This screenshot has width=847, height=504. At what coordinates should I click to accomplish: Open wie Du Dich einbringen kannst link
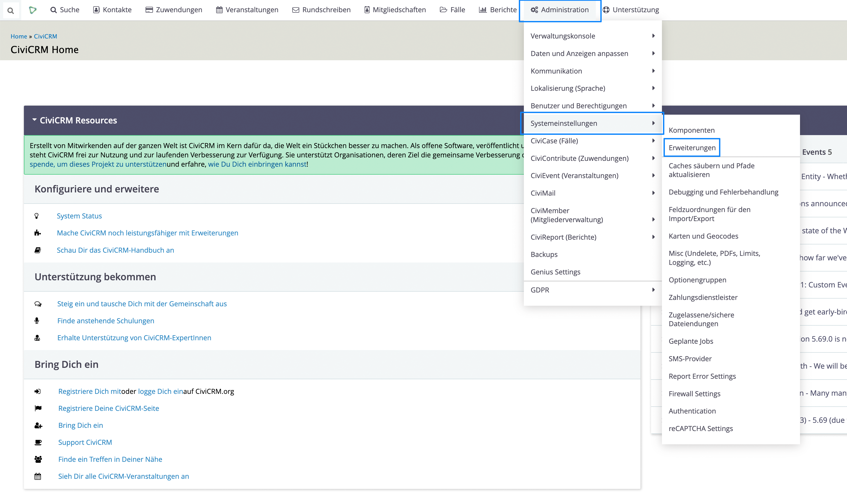[257, 164]
